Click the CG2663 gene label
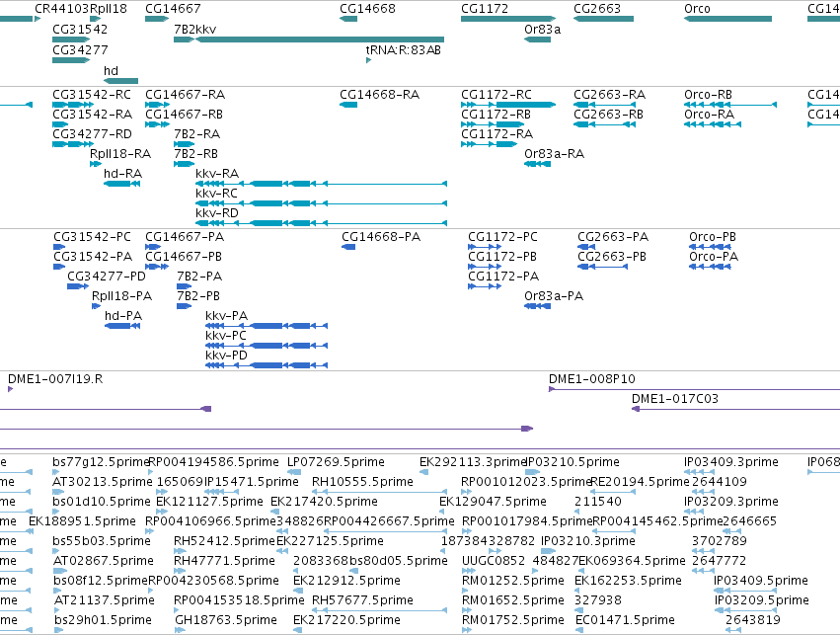Image resolution: width=840 pixels, height=635 pixels. tap(597, 9)
